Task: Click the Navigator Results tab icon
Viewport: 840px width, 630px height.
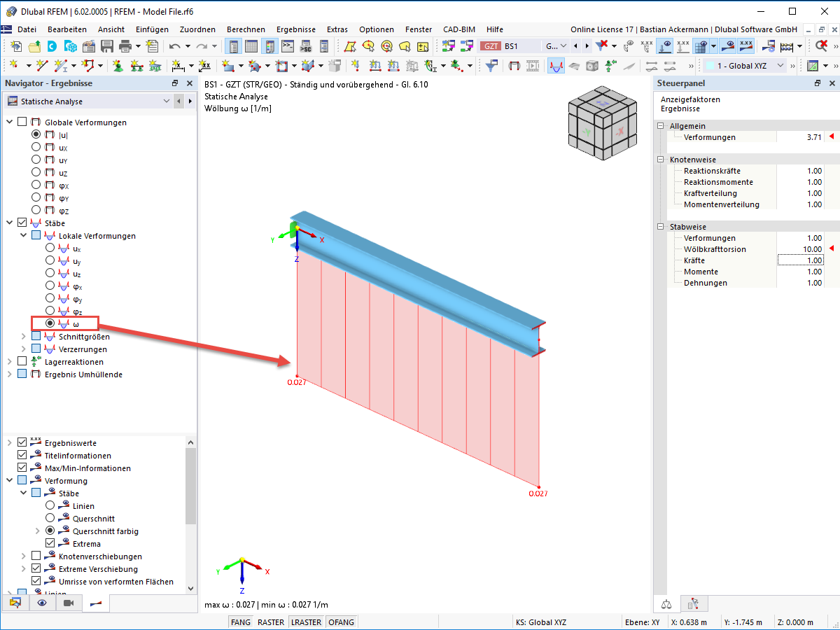Action: tap(95, 603)
